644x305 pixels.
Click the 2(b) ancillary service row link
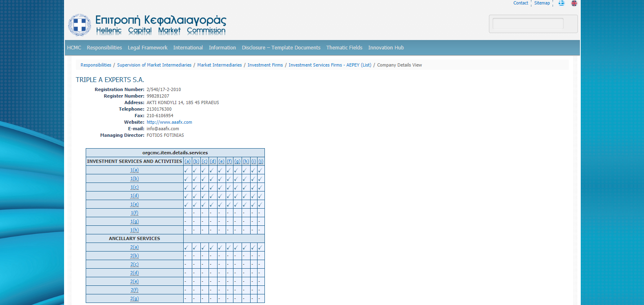click(x=135, y=256)
